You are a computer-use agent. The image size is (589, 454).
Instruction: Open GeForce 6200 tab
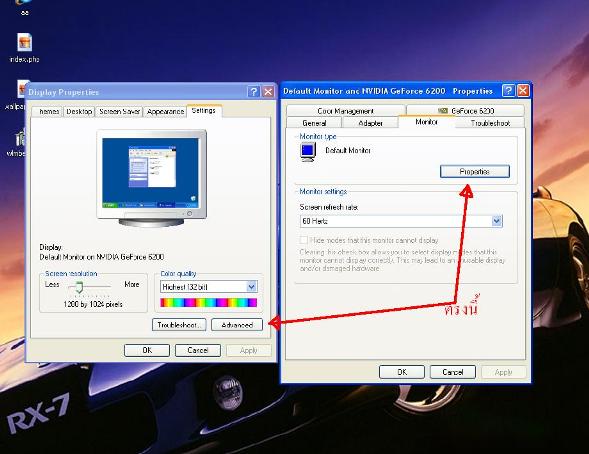point(465,111)
